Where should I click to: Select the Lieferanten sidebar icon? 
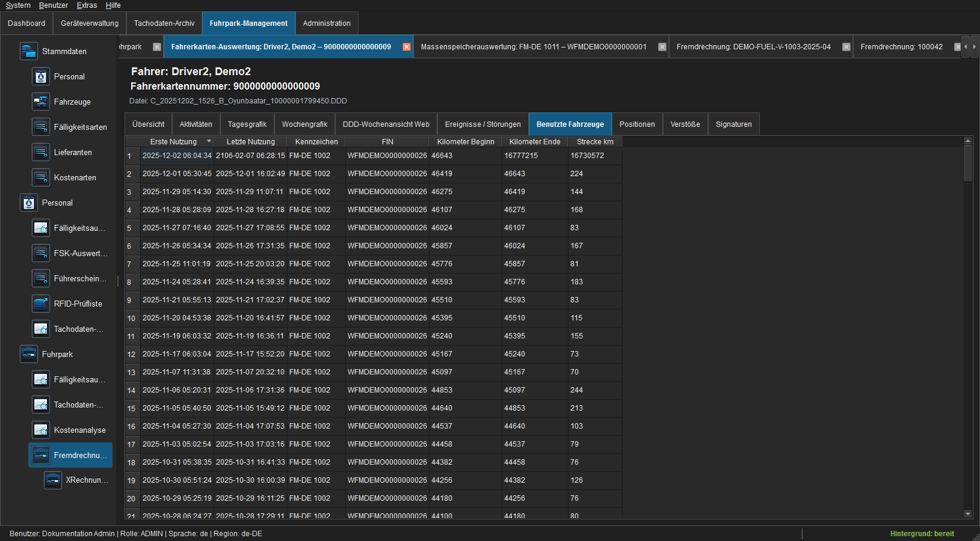[40, 152]
